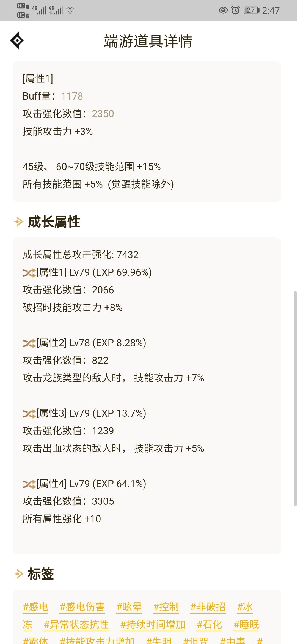This screenshot has height=644, width=297.
Task: Tap the #异常状态抗性 tag
Action: [76, 624]
